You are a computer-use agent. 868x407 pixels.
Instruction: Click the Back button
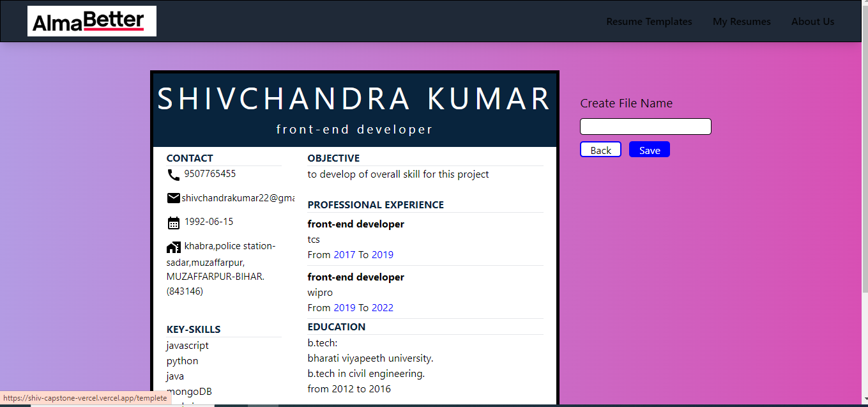coord(600,150)
